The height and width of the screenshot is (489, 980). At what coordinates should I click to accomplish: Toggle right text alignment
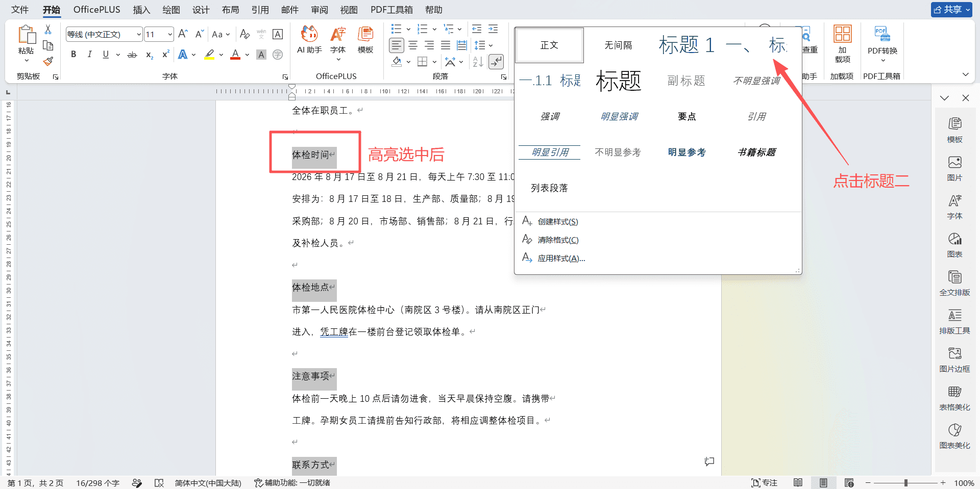coord(429,45)
